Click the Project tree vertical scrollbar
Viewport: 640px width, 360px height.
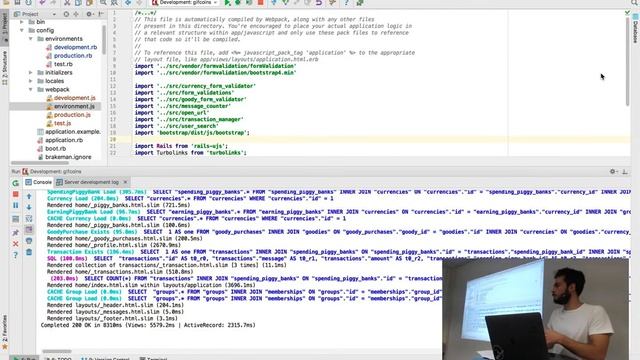coord(104,41)
